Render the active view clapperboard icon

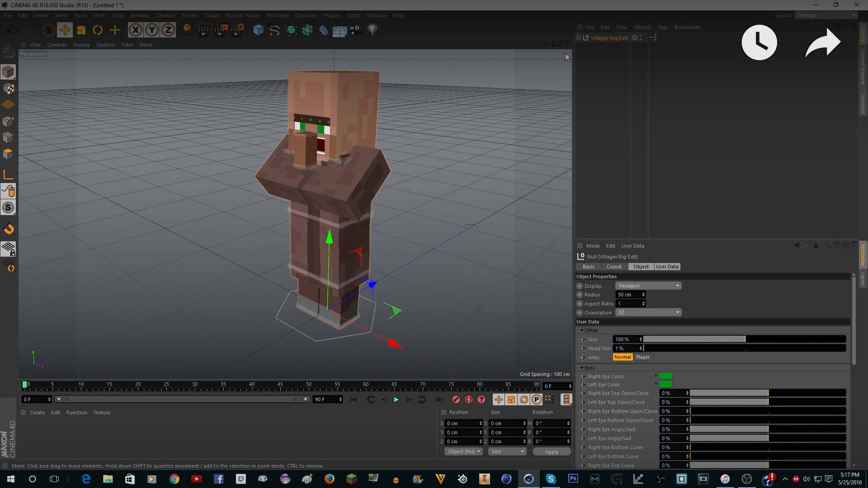point(203,30)
